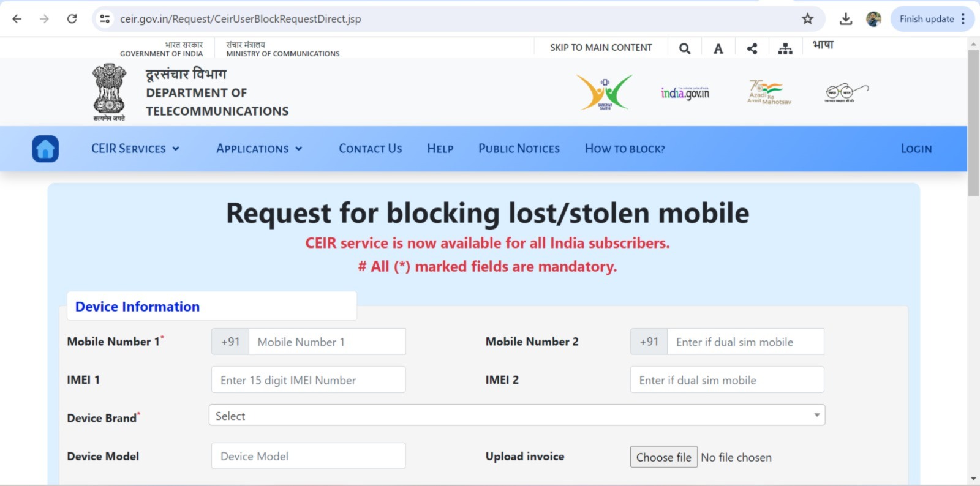Click Skip To Main Content link
This screenshot has width=980, height=486.
[600, 47]
